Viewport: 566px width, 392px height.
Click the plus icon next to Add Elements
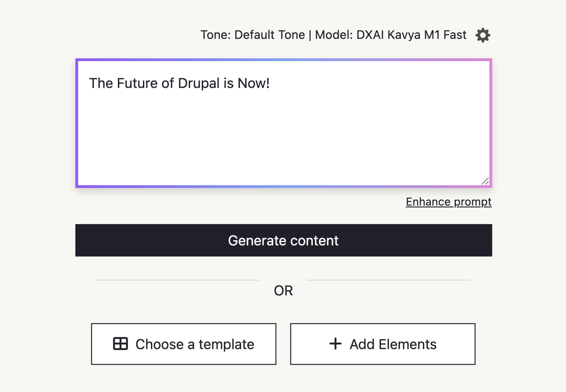pyautogui.click(x=336, y=344)
